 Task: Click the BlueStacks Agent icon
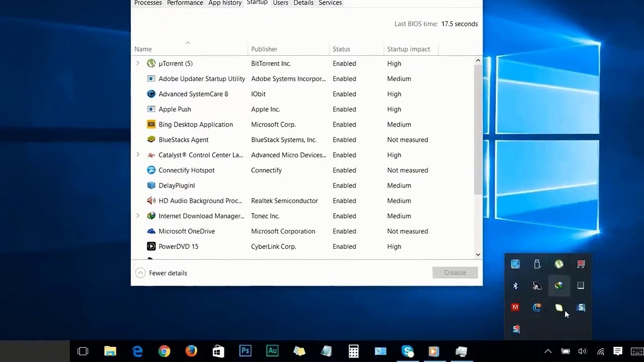[x=151, y=140]
